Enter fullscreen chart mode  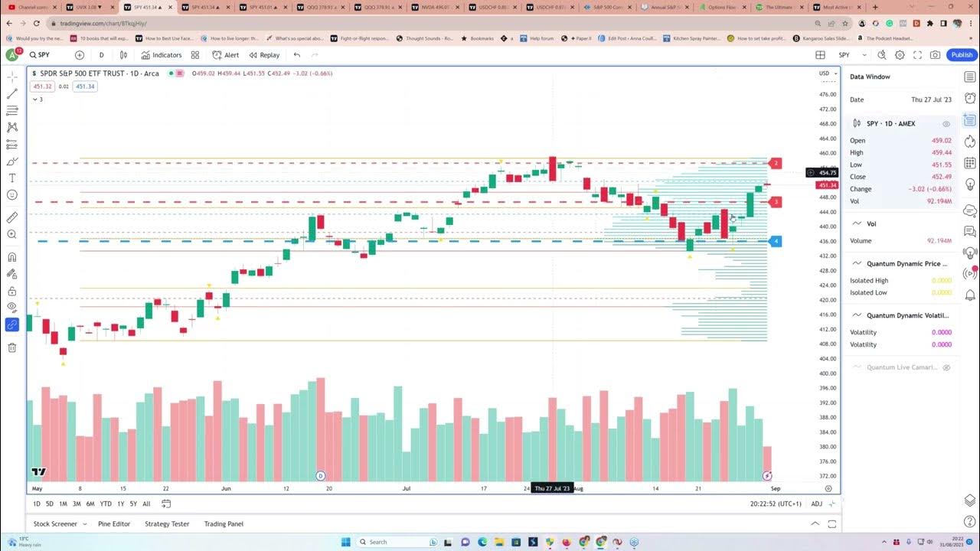[x=917, y=55]
